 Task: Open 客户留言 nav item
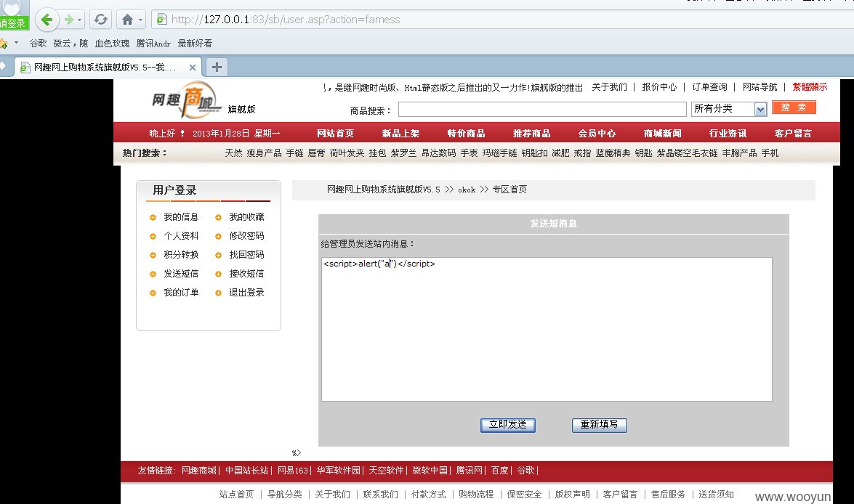point(792,134)
